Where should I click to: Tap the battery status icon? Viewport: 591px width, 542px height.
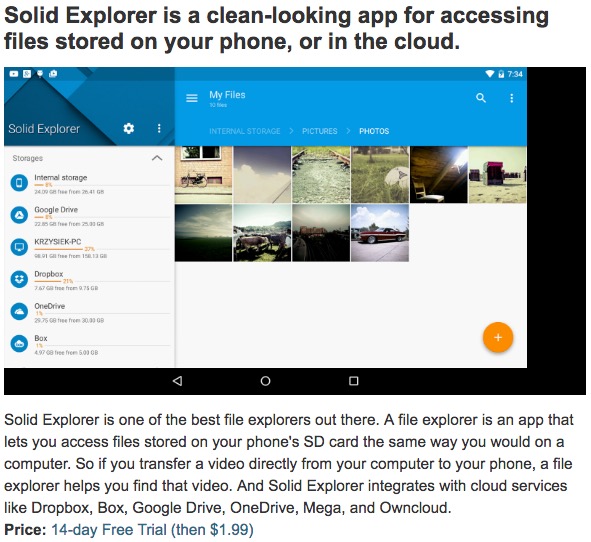(501, 74)
